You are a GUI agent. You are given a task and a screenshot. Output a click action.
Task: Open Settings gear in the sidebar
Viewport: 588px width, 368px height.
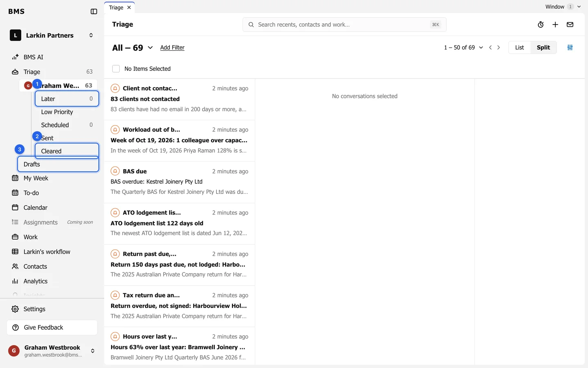click(52, 309)
